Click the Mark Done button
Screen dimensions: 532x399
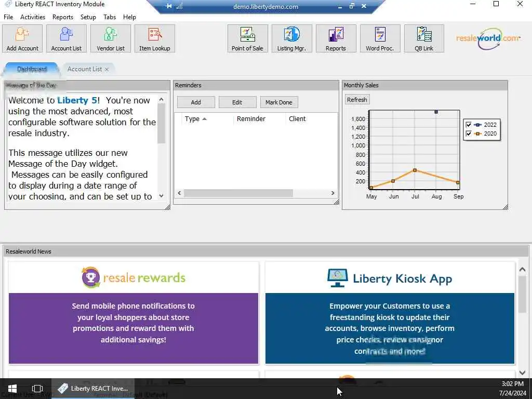point(279,102)
